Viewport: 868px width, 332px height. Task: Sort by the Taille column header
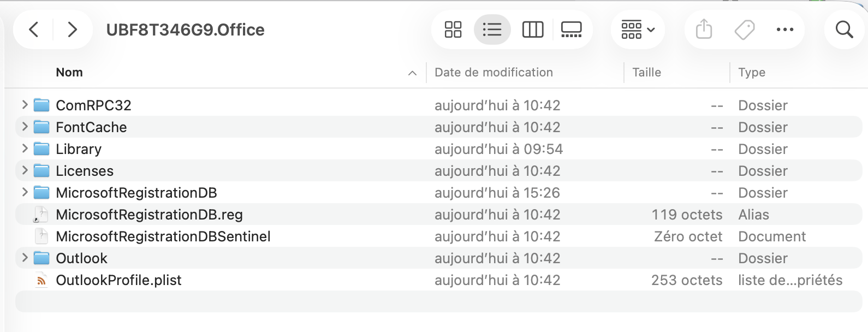tap(646, 72)
